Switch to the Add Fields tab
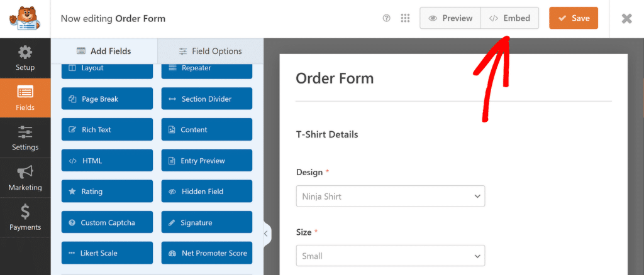This screenshot has height=275, width=644. pos(104,51)
